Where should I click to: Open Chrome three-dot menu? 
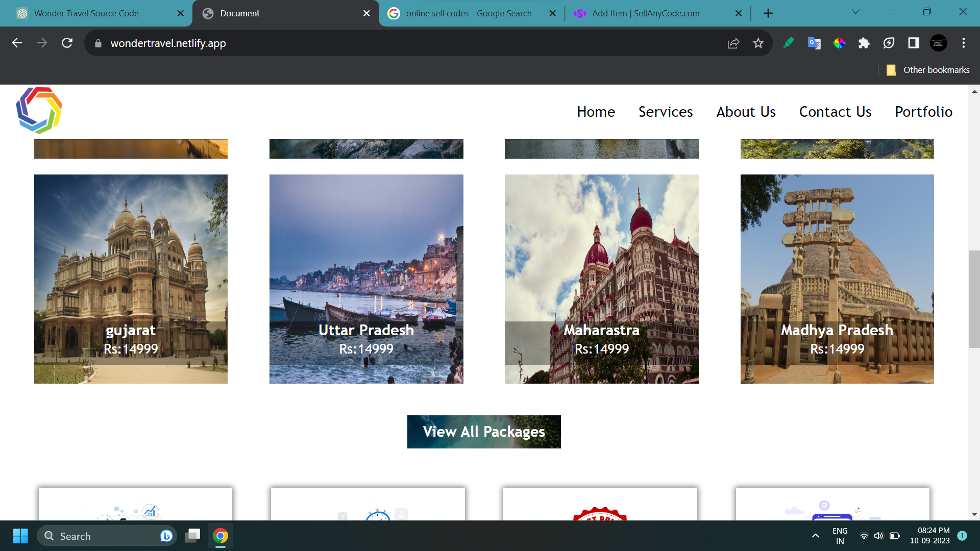pos(963,43)
